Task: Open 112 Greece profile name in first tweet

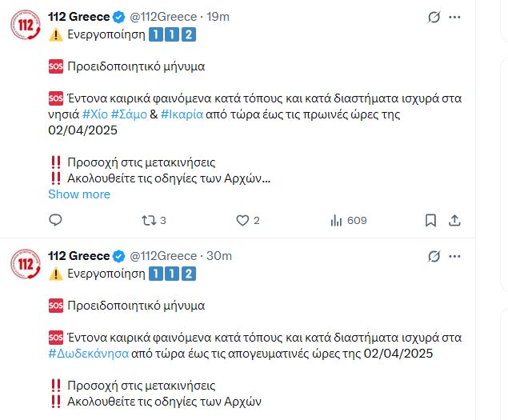Action: [79, 17]
